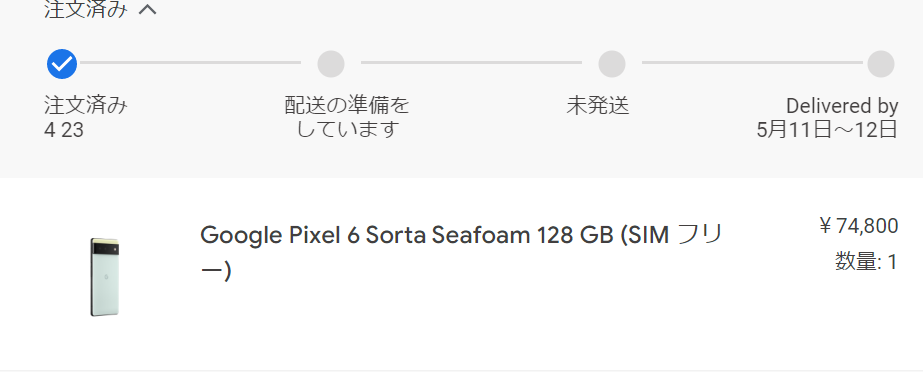Image resolution: width=923 pixels, height=391 pixels.
Task: Click the Delivered by label
Action: [x=842, y=106]
